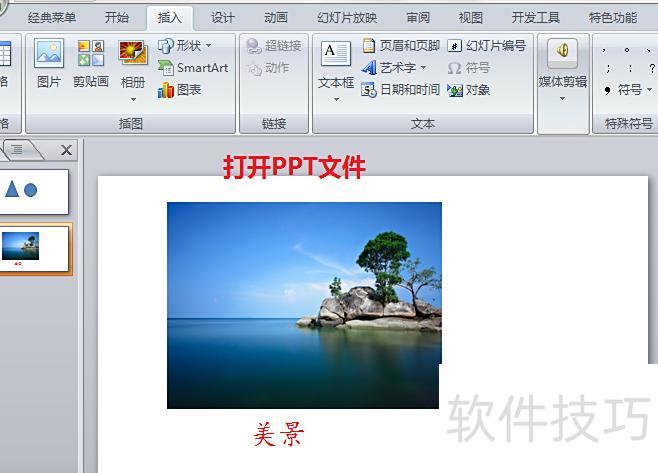The image size is (658, 473).
Task: Open the 艺术字 WordArt dropdown
Action: pos(394,68)
